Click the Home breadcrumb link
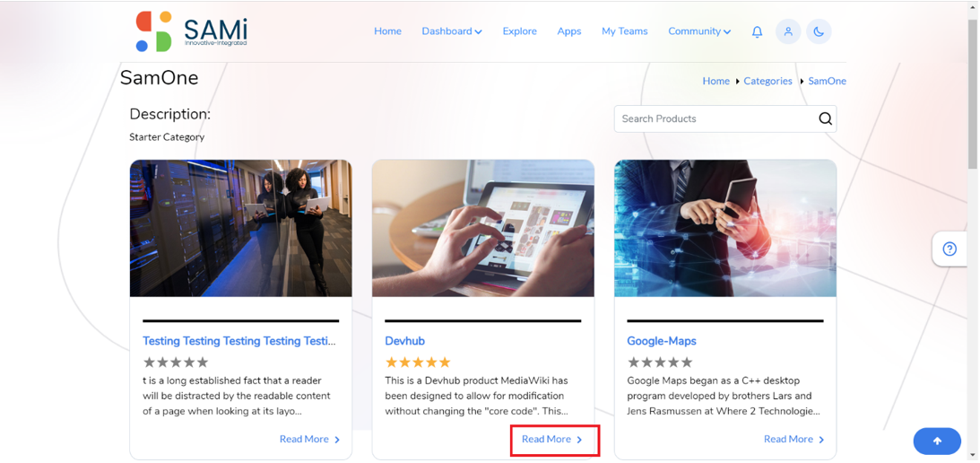 (715, 81)
